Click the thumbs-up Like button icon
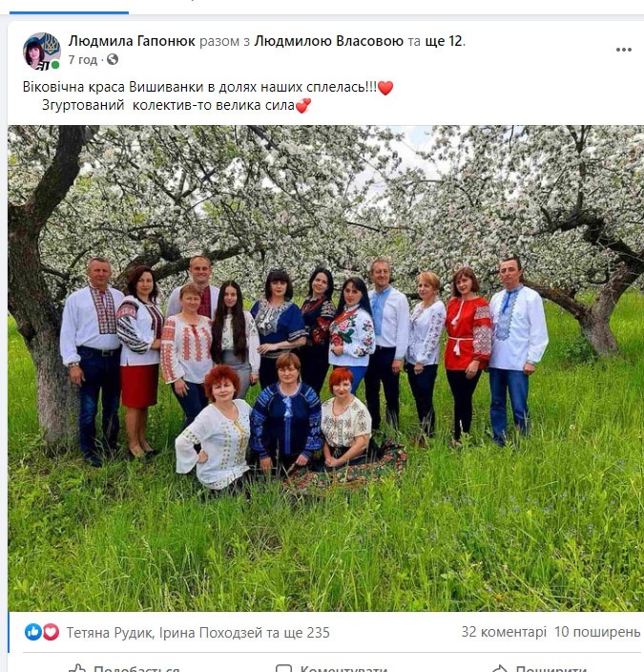This screenshot has width=644, height=672. 78,669
